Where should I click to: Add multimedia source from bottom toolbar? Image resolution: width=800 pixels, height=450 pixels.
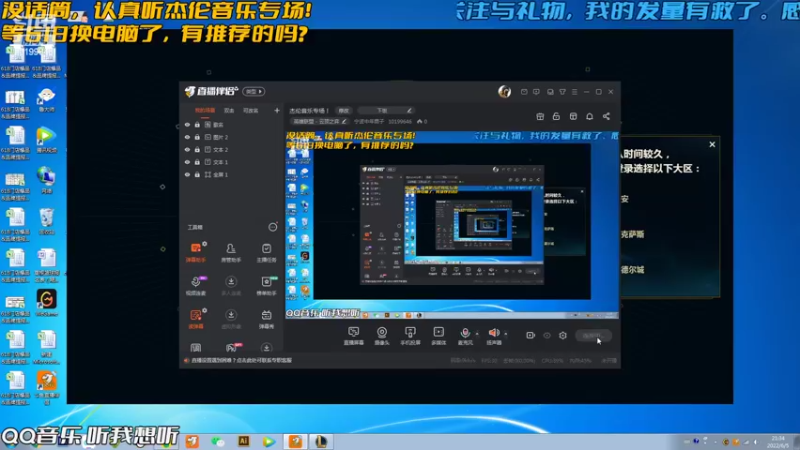[439, 336]
